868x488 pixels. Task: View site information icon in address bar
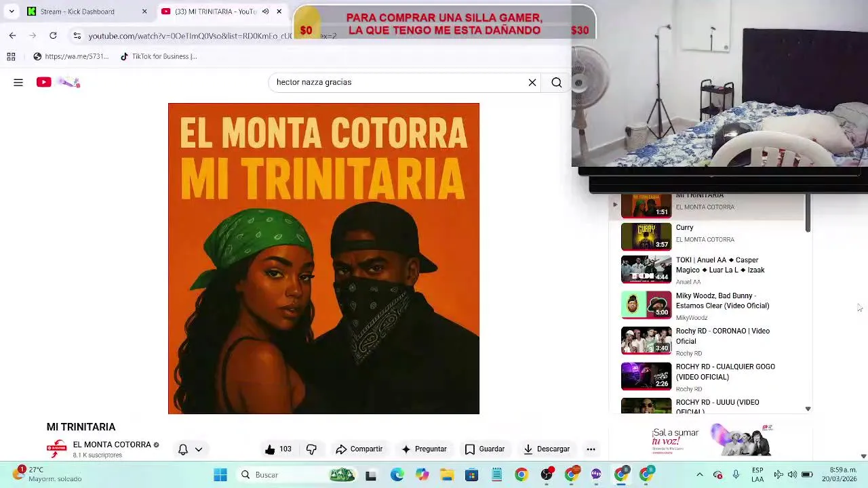click(77, 35)
